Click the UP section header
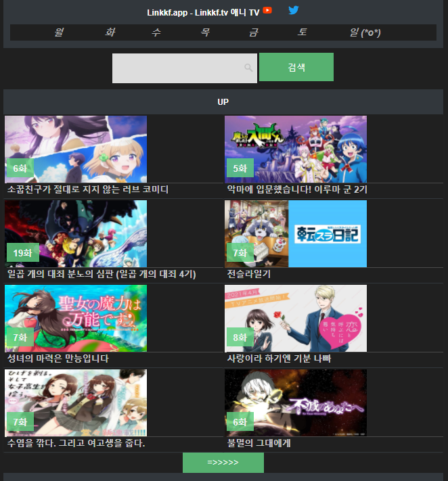This screenshot has height=481, width=448. click(x=223, y=102)
